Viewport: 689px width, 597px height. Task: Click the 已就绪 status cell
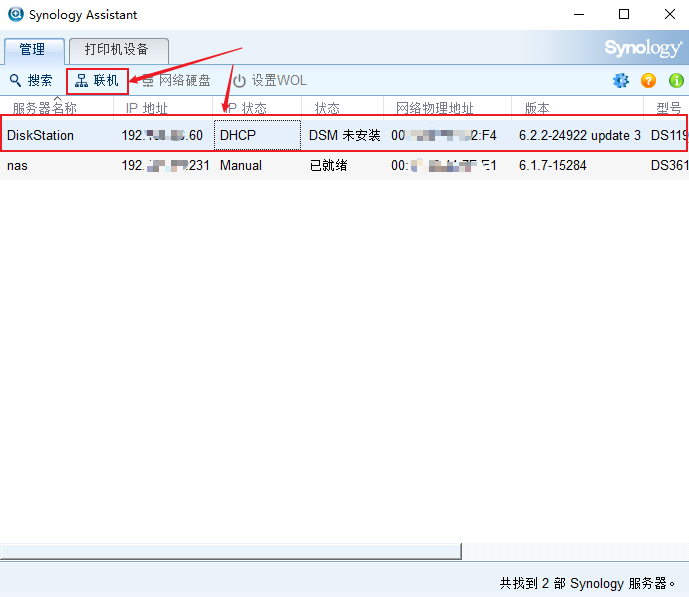tap(328, 165)
